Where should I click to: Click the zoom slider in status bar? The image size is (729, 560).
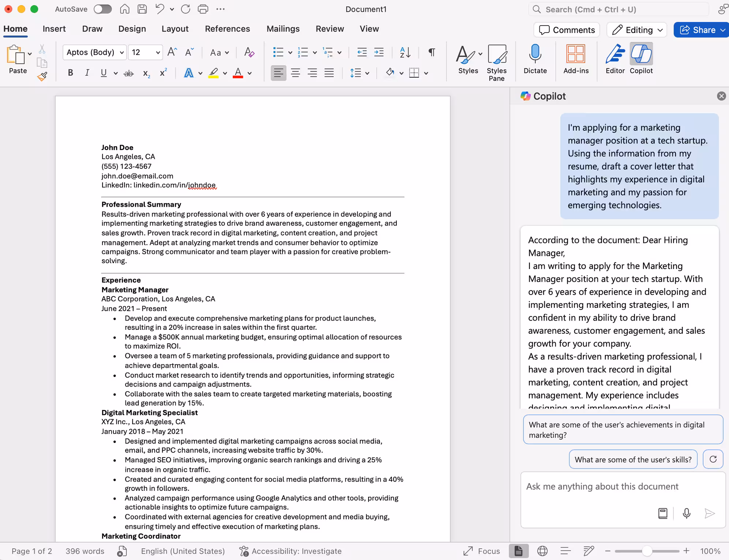(647, 551)
